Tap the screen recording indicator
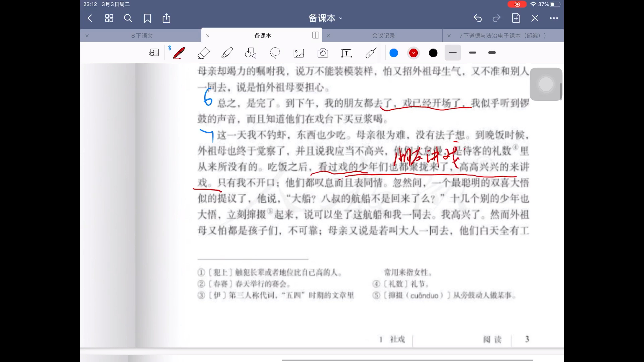Screen dimensions: 644x362 (x=517, y=4)
